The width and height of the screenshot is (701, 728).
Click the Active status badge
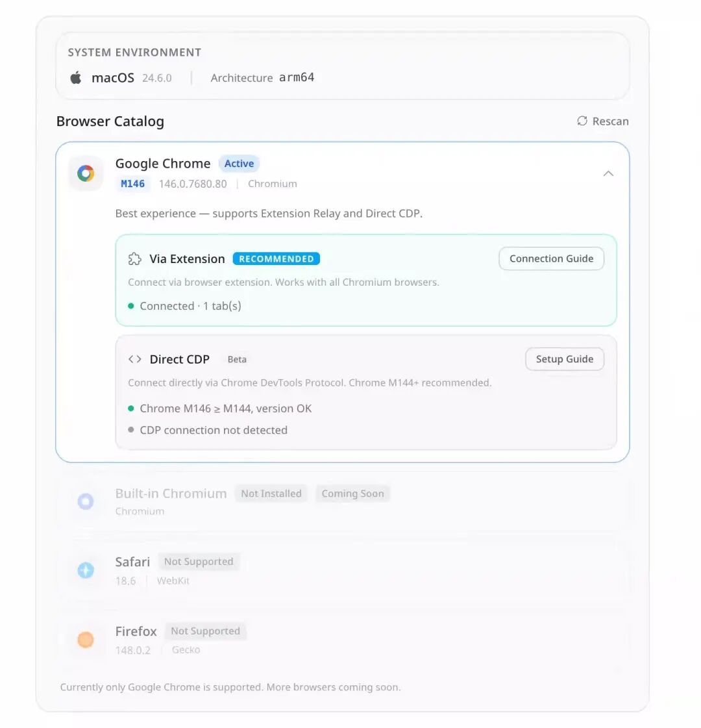click(x=239, y=164)
